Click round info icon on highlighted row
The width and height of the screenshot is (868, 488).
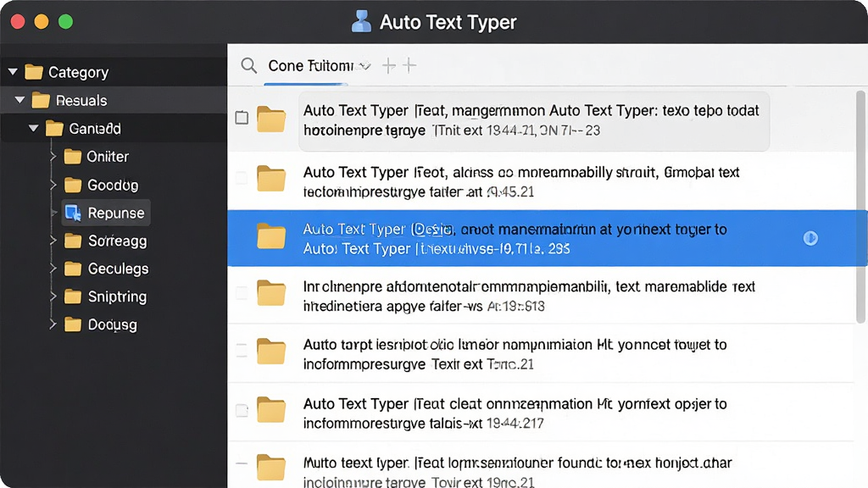pos(810,238)
